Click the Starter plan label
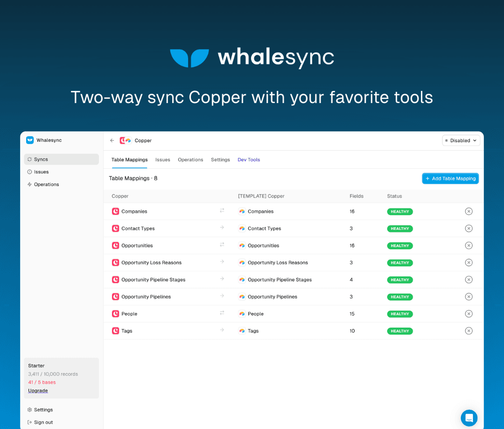This screenshot has height=429, width=504. click(x=36, y=366)
